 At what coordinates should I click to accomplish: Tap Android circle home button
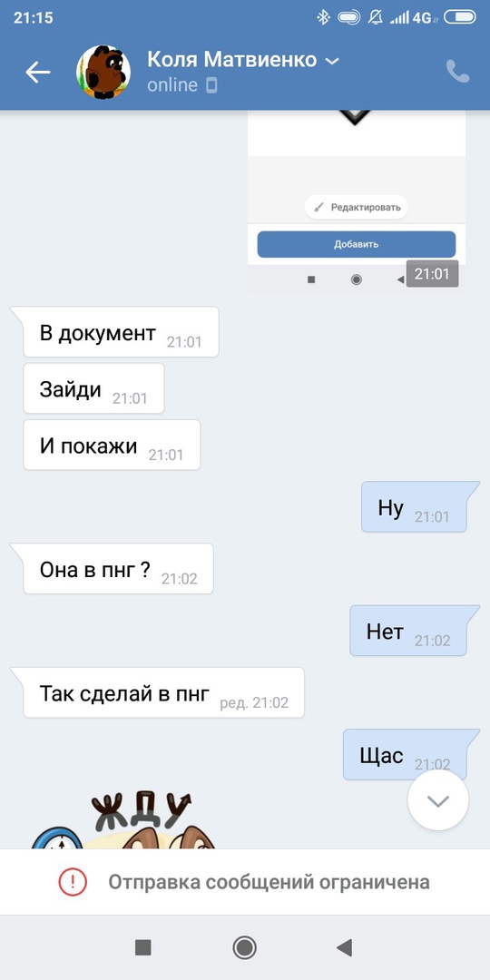coord(244,947)
